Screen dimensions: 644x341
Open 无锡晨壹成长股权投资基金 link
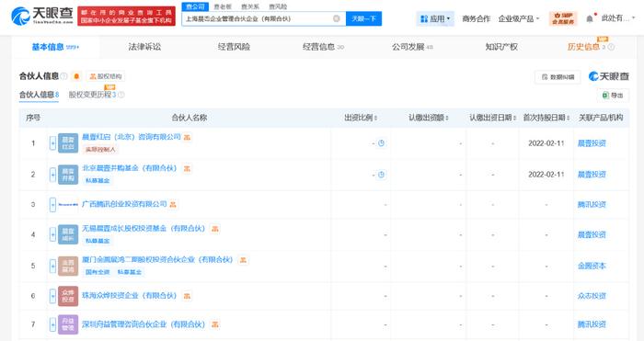tap(144, 229)
